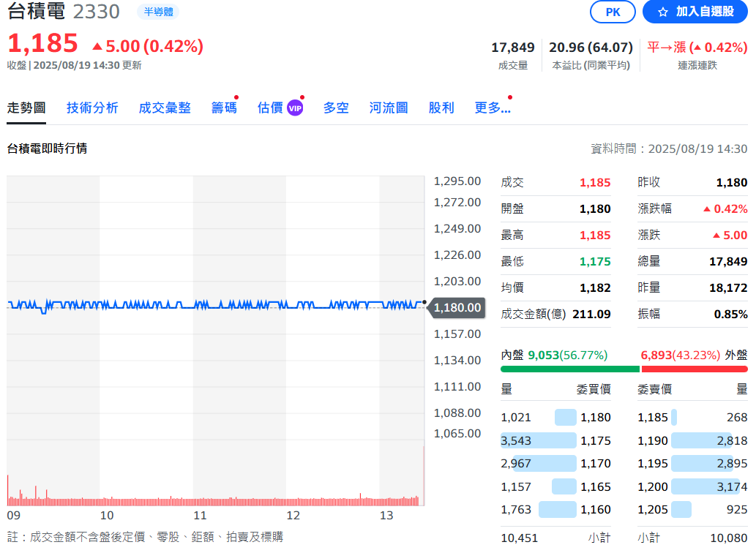Click bid volume 3,543
Screen dimensions: 756x553
pyautogui.click(x=516, y=441)
